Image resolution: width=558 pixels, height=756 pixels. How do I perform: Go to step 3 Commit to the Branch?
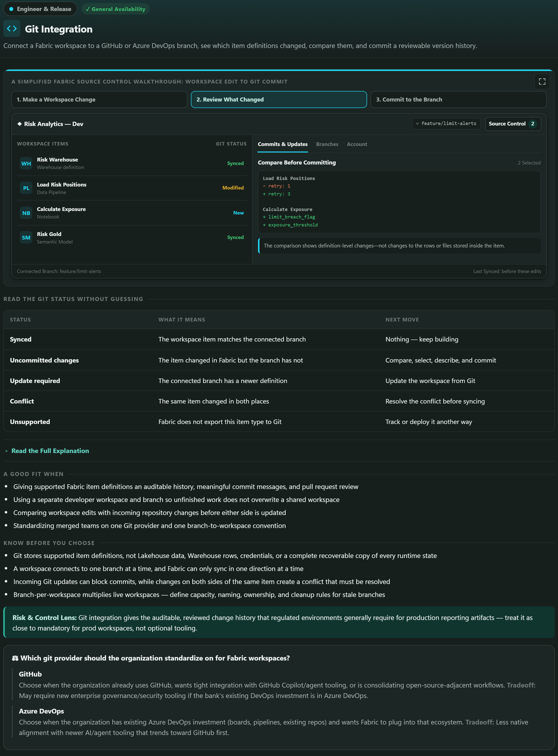(458, 99)
